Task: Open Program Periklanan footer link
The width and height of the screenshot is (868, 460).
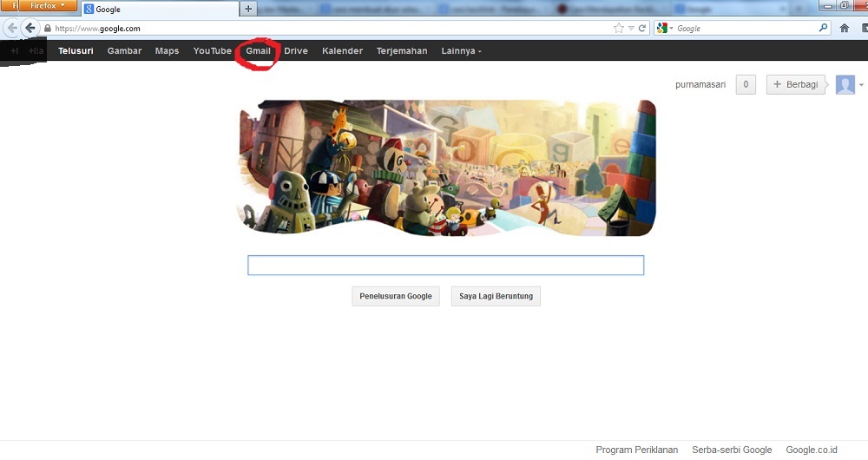Action: tap(636, 450)
